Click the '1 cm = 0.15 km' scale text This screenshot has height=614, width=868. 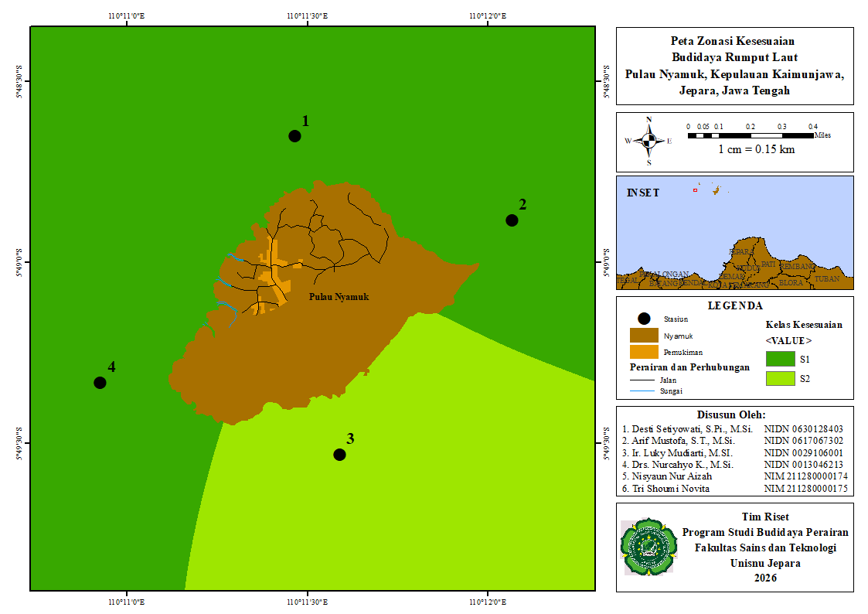click(756, 149)
